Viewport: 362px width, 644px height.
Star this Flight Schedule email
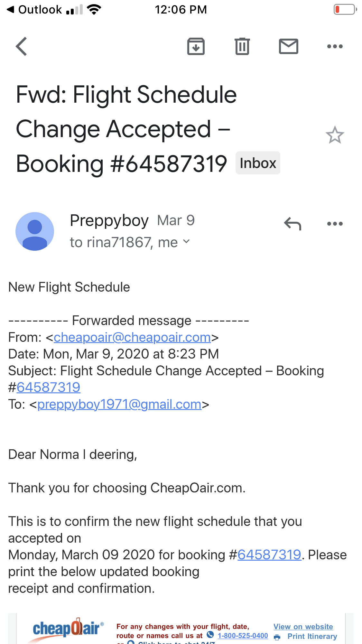[x=335, y=135]
